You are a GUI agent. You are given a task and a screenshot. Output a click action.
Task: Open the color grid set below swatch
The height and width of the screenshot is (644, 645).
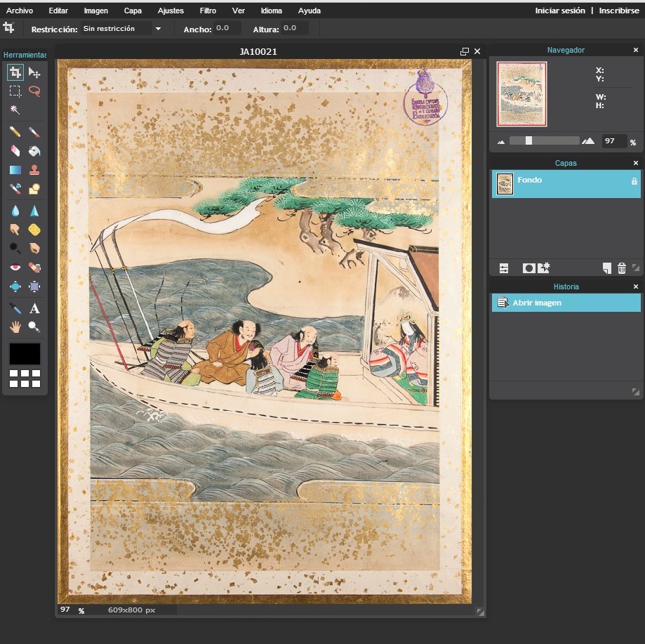[25, 379]
